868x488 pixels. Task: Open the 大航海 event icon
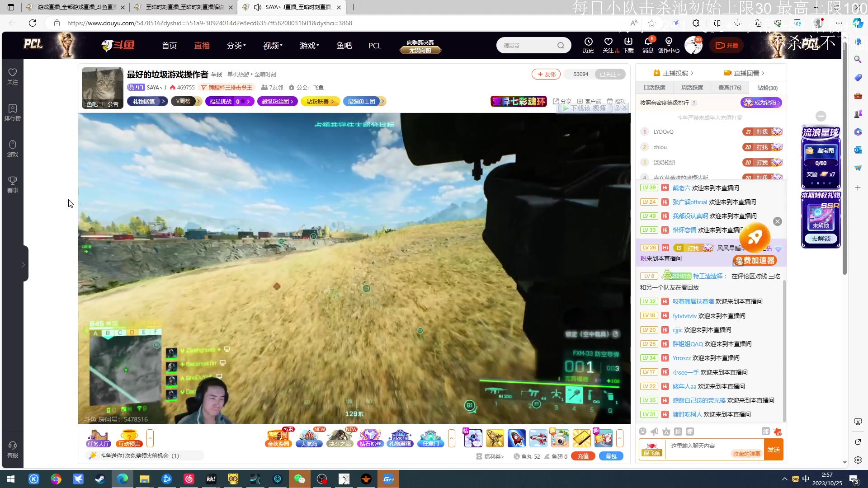coord(309,438)
